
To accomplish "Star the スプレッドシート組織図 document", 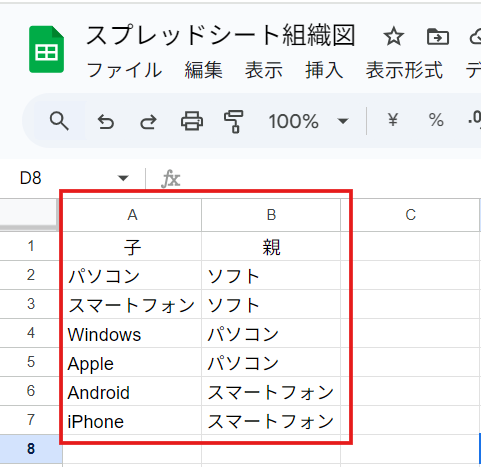I will tap(394, 36).
